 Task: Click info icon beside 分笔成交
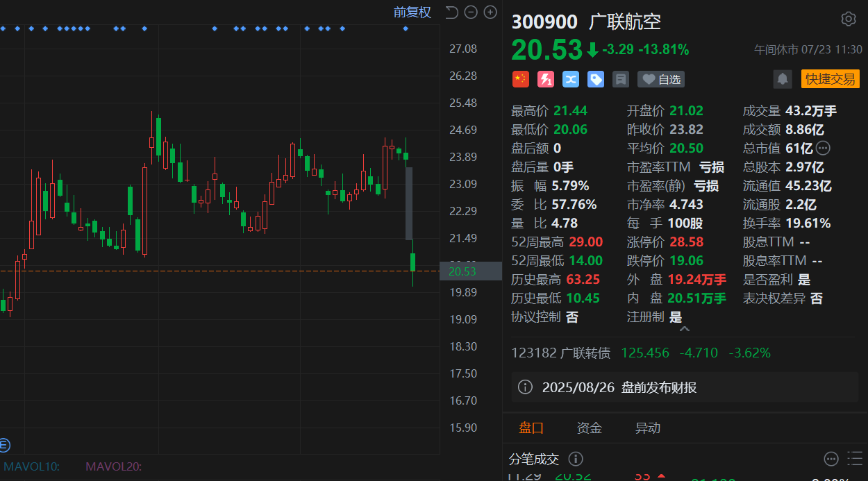point(576,459)
